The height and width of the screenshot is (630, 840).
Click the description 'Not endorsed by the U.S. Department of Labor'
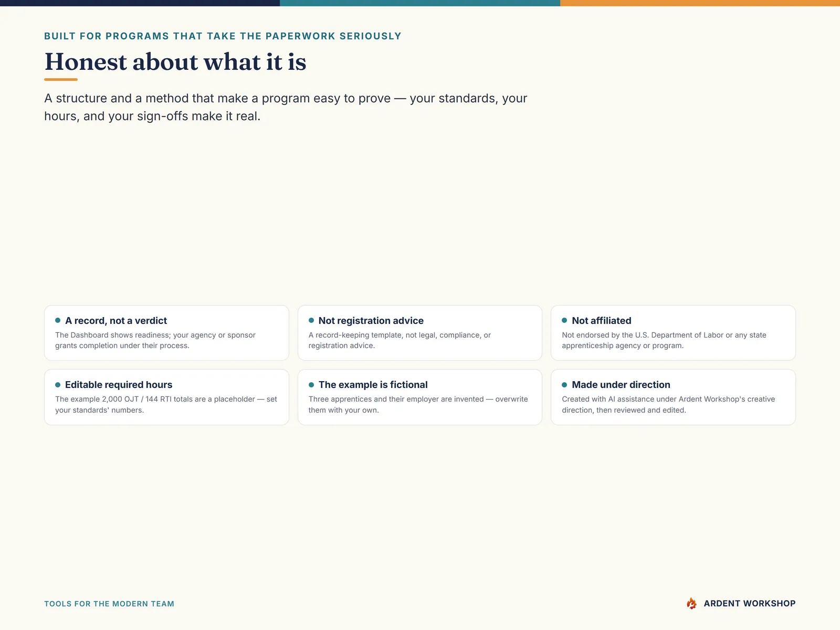664,340
